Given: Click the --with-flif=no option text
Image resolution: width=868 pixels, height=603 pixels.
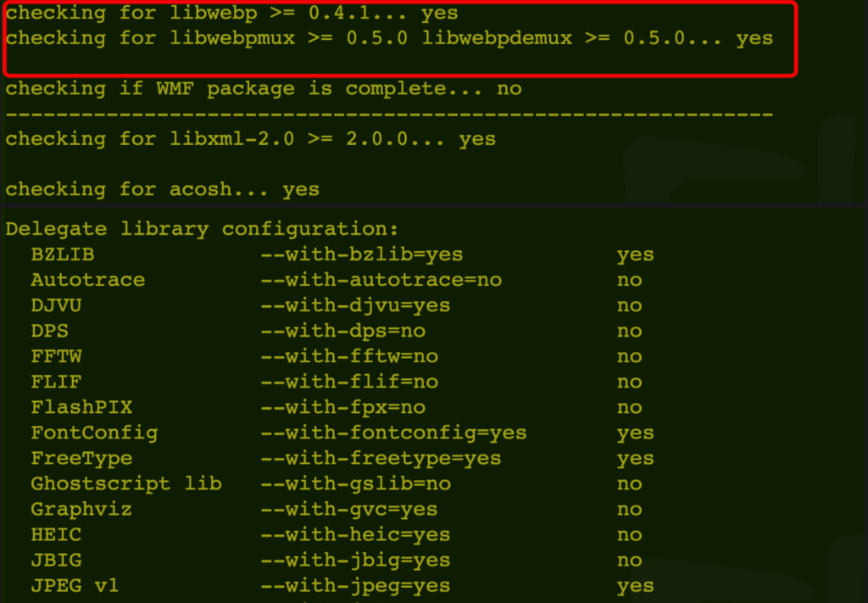Looking at the screenshot, I should click(x=348, y=382).
